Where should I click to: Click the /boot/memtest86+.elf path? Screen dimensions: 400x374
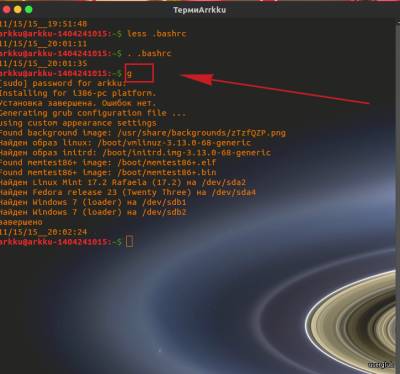click(166, 163)
